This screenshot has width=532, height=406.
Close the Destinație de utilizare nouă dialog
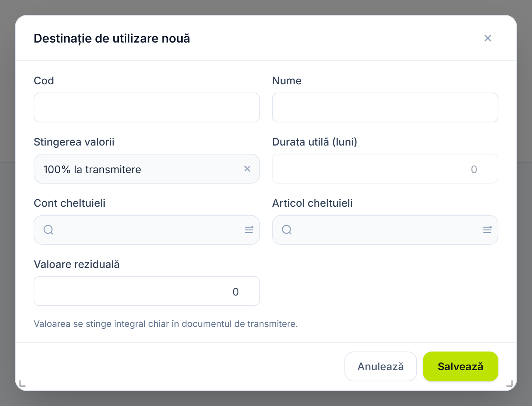[x=488, y=38]
